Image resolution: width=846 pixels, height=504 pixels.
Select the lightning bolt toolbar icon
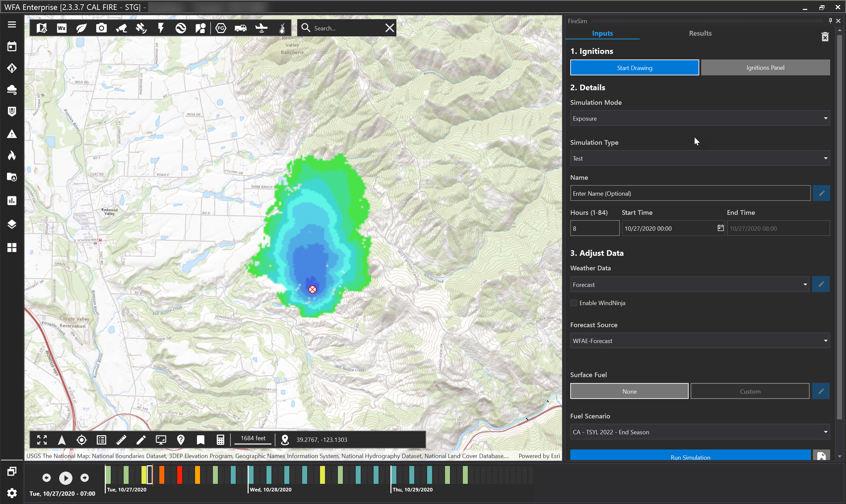(161, 28)
